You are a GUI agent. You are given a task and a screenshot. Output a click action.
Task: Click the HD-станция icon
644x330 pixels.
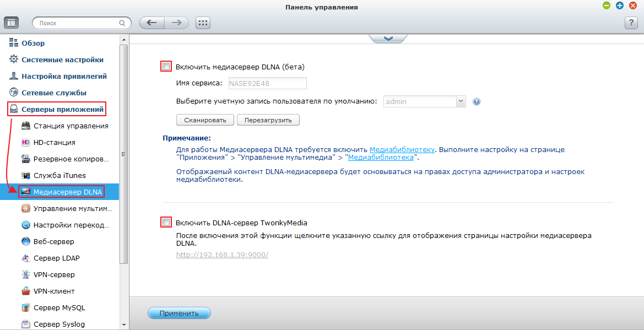tap(26, 142)
